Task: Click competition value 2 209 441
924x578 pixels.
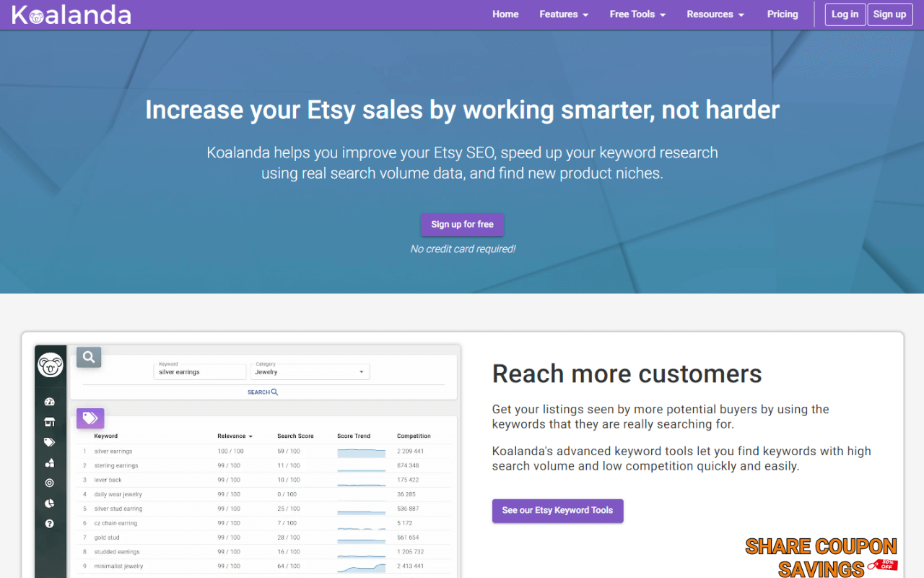Action: [410, 452]
